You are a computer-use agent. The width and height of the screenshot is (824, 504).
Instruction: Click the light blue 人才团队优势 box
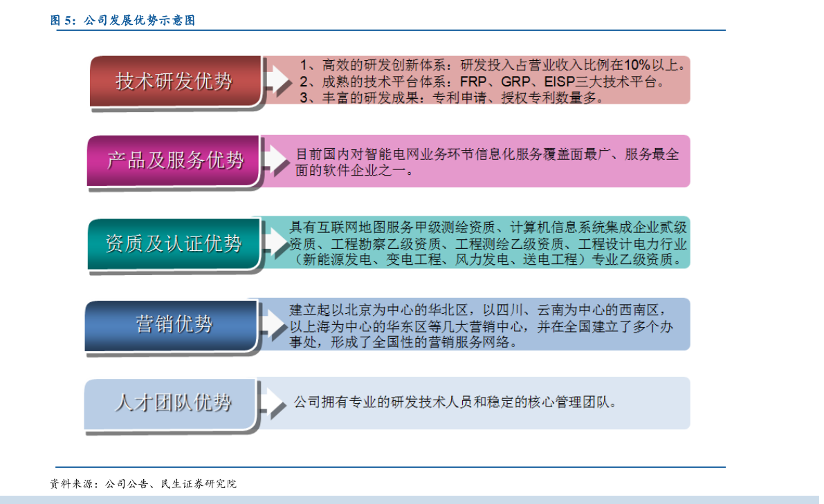point(173,403)
